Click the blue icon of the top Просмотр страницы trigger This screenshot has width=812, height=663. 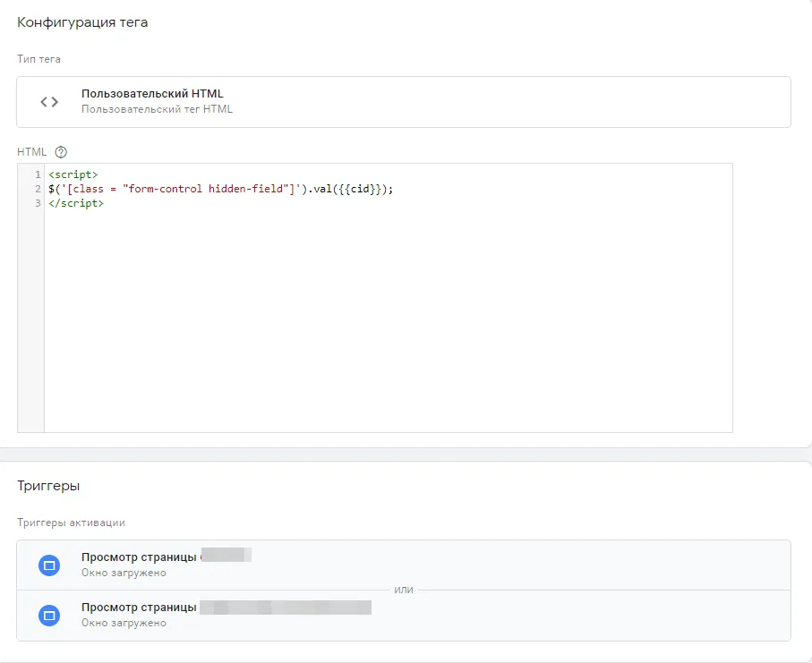pyautogui.click(x=50, y=565)
